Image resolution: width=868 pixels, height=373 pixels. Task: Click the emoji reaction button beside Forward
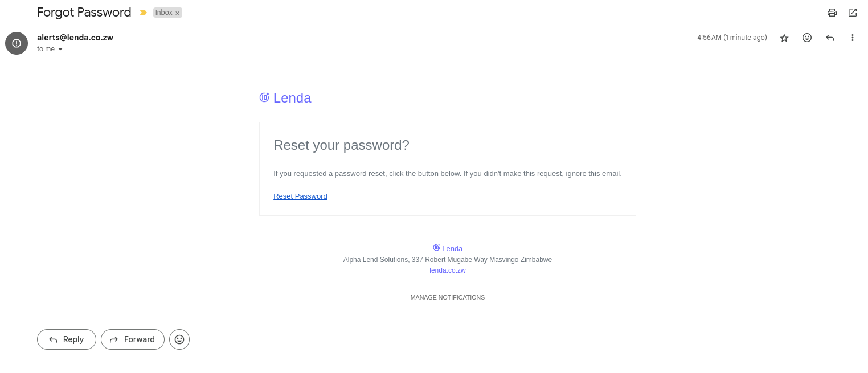[x=179, y=339]
